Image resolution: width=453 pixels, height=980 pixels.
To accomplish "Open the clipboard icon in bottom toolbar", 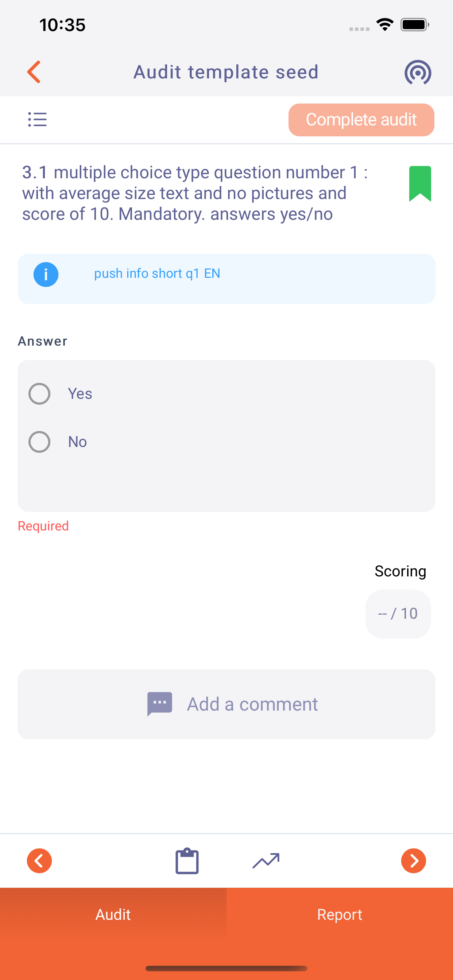I will (x=187, y=861).
